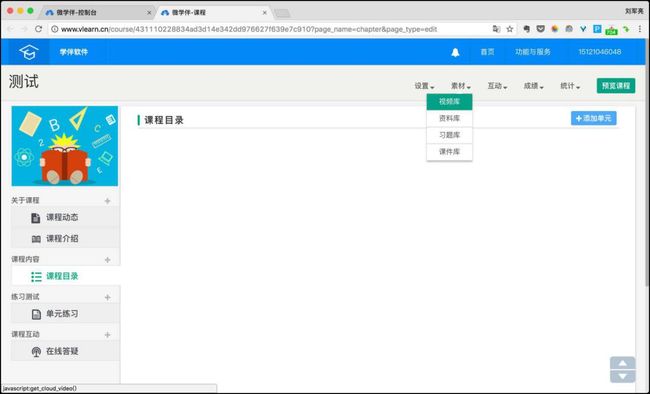
Task: Go to 首页 in top navigation
Action: pos(487,52)
